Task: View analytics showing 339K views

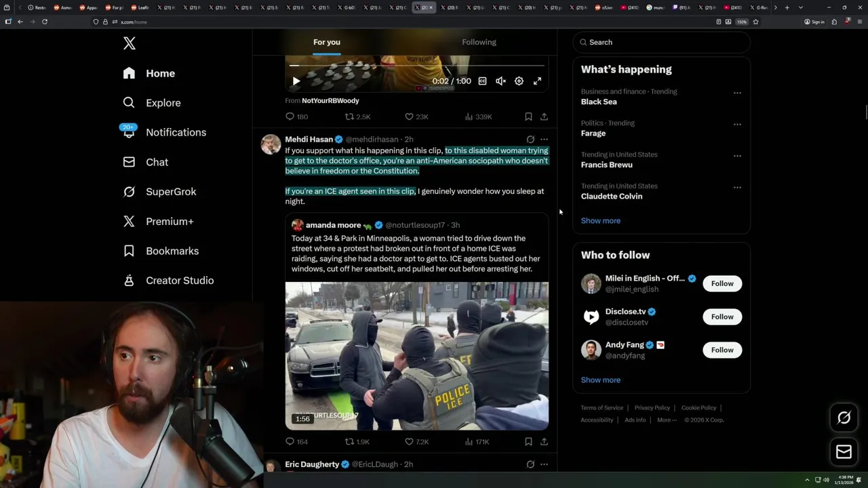Action: point(478,117)
